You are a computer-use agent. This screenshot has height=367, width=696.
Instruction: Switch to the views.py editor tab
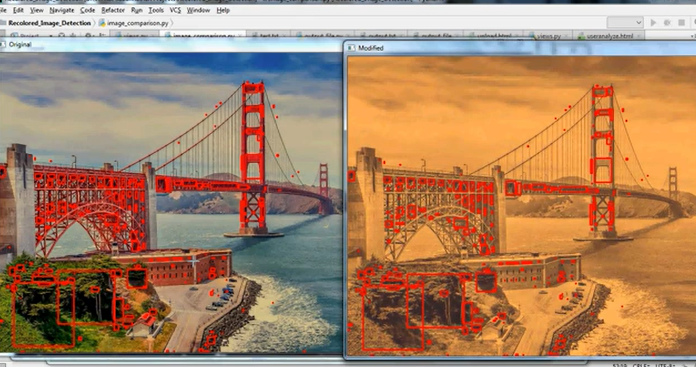click(x=548, y=36)
